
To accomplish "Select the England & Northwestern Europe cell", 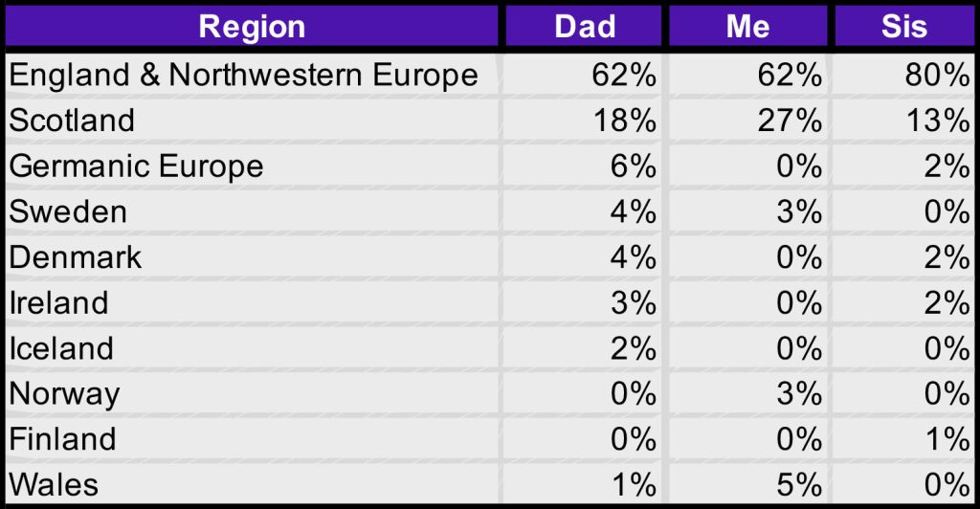I will [244, 76].
